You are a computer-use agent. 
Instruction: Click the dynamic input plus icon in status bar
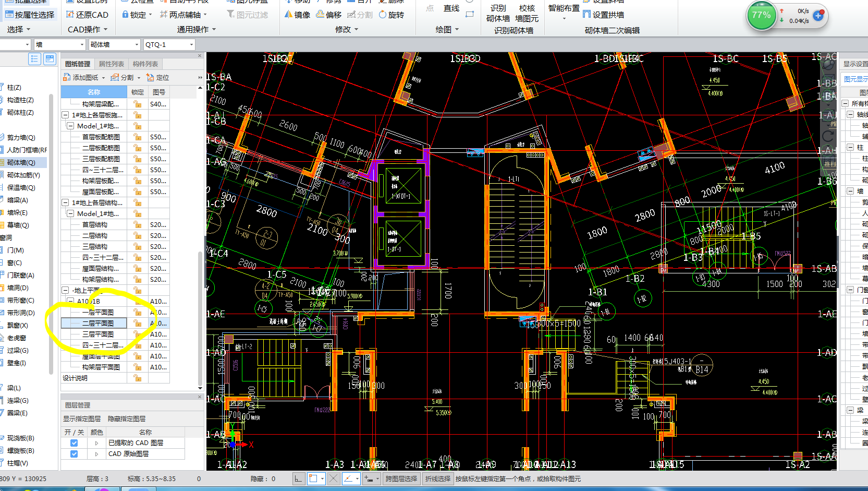pos(369,478)
